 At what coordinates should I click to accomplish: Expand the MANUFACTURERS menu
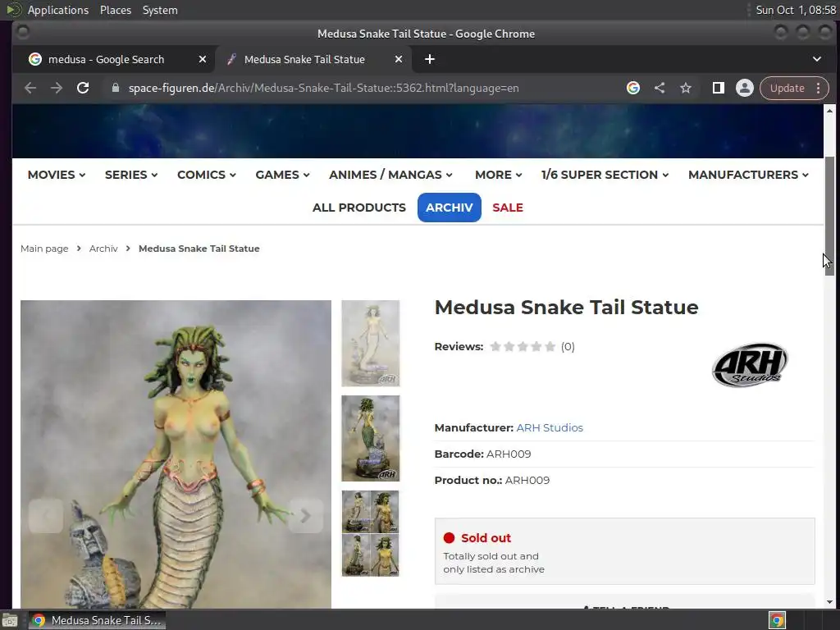748,175
